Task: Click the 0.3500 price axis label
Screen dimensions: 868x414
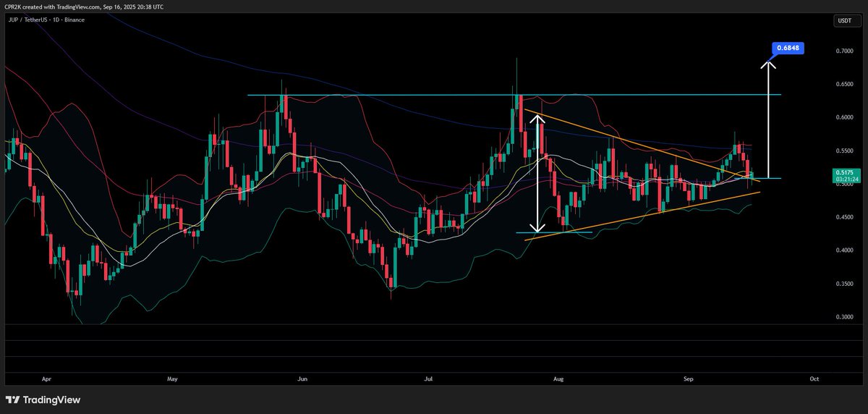Action: point(844,284)
